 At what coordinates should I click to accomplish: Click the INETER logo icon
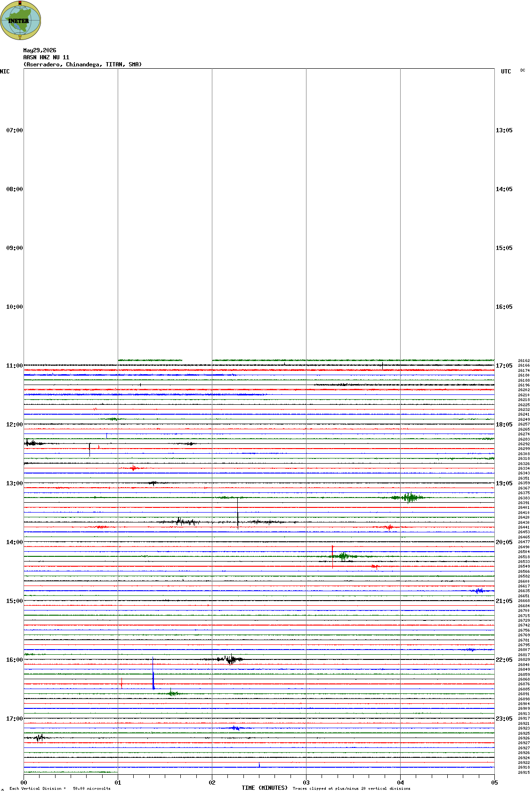coord(21,20)
